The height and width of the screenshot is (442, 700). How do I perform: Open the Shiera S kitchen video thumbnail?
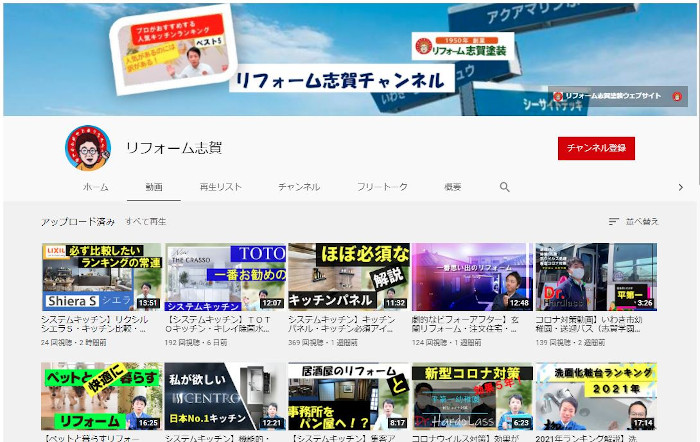coord(101,276)
